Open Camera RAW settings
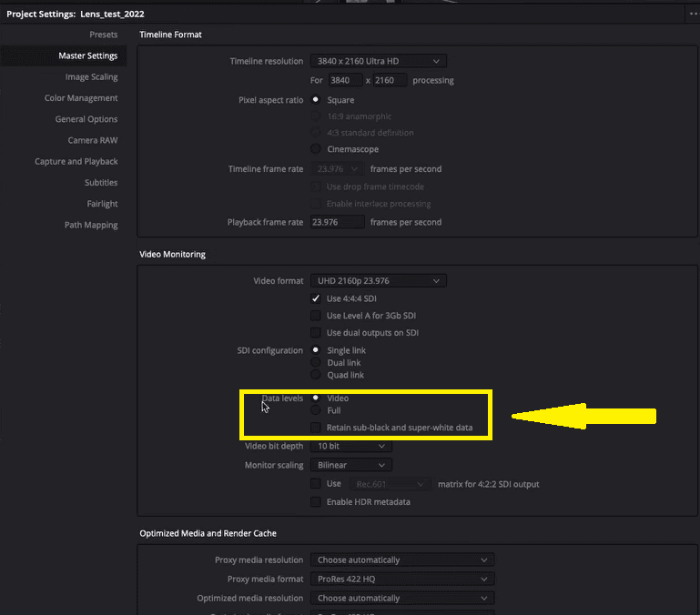This screenshot has height=615, width=700. tap(93, 140)
